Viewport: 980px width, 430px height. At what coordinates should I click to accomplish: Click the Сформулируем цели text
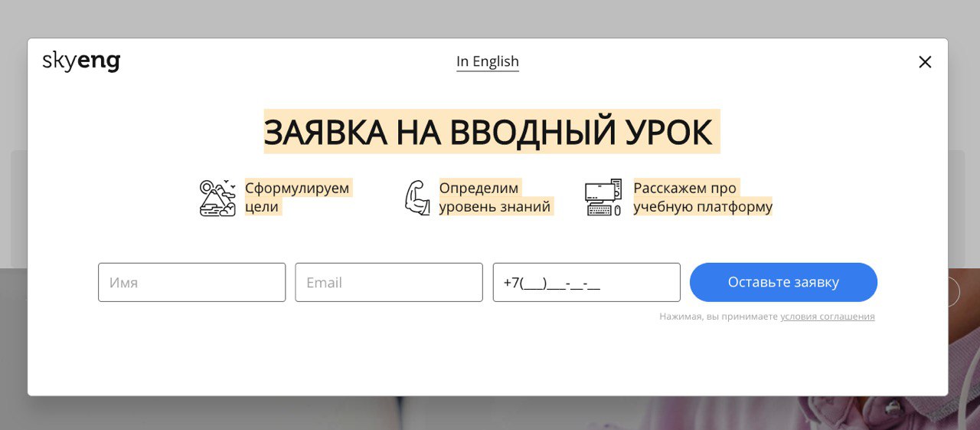(298, 198)
